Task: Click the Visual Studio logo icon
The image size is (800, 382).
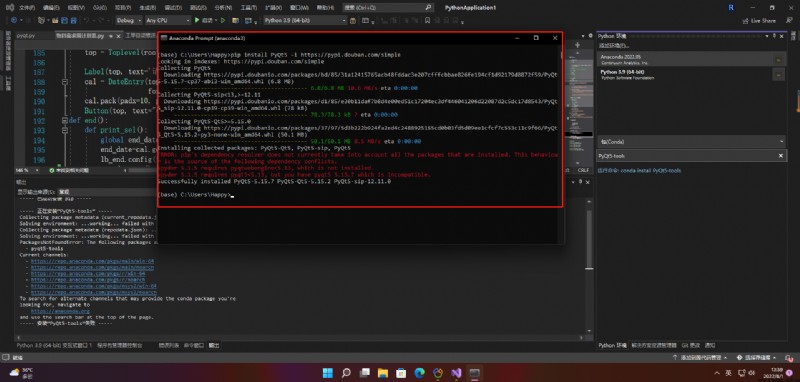Action: pos(9,8)
